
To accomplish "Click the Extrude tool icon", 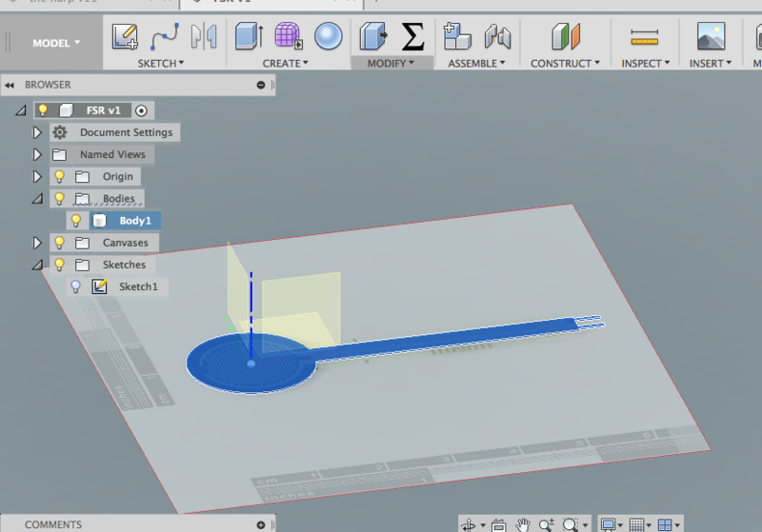I will (x=250, y=36).
